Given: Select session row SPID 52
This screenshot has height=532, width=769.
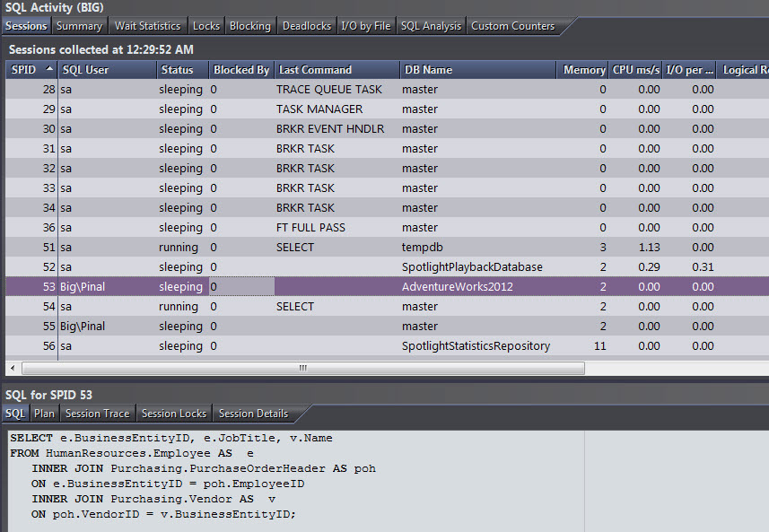Looking at the screenshot, I should point(388,266).
